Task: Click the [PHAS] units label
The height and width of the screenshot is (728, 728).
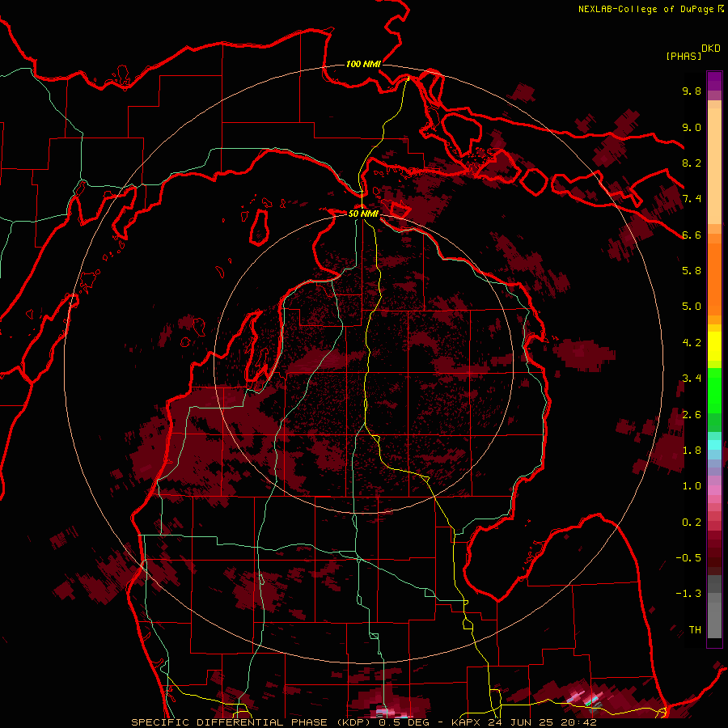Action: coord(684,56)
